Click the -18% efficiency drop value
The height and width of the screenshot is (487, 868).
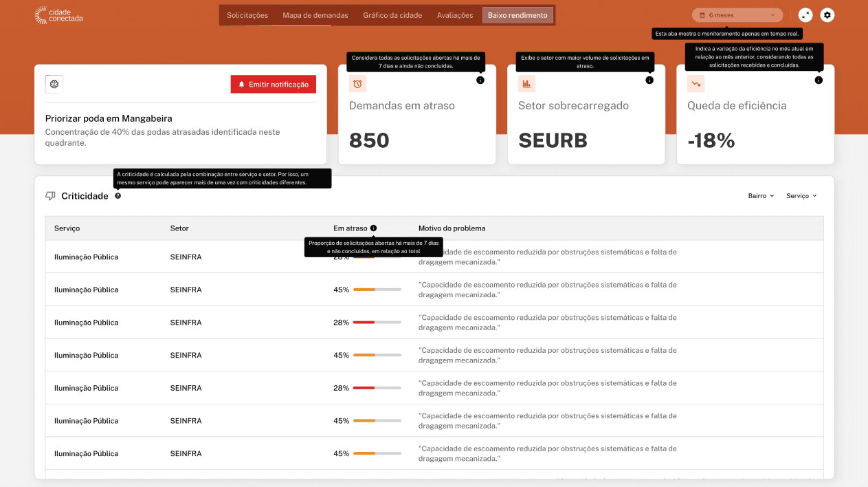click(x=711, y=140)
